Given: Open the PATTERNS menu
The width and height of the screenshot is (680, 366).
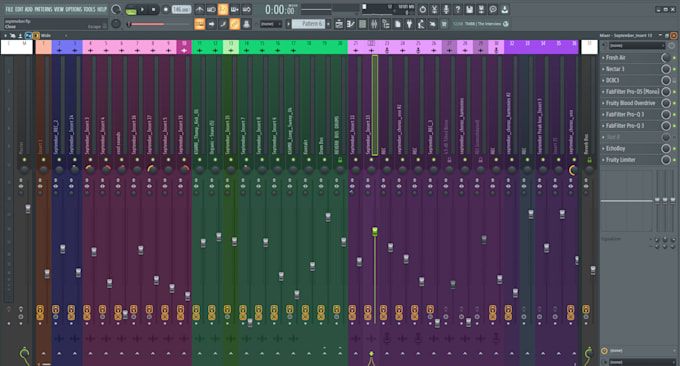Looking at the screenshot, I should pos(43,9).
